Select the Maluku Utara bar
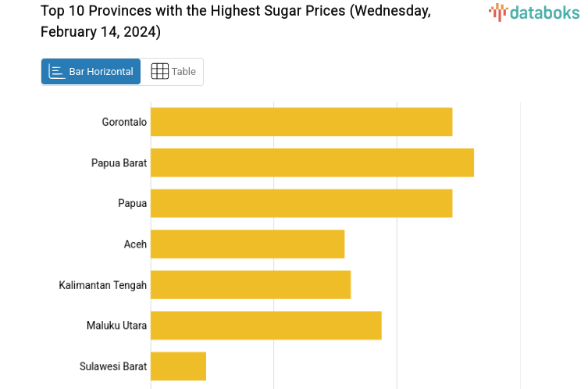 pos(266,325)
